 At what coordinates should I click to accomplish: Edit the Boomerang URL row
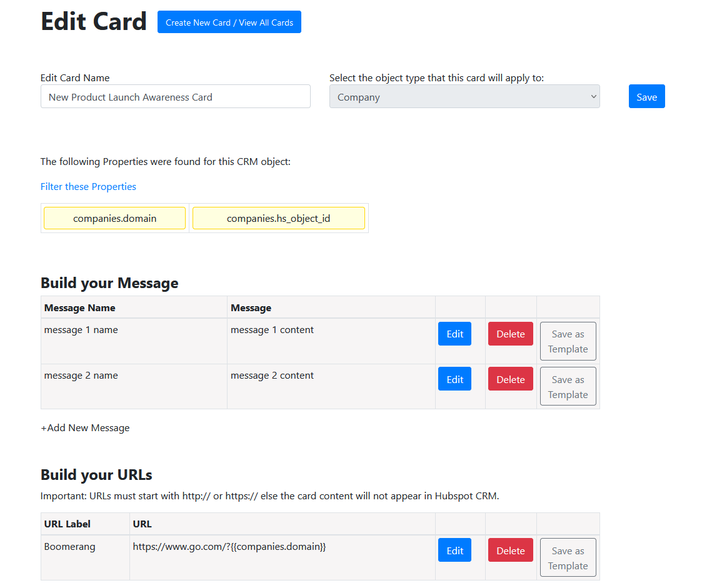point(454,551)
